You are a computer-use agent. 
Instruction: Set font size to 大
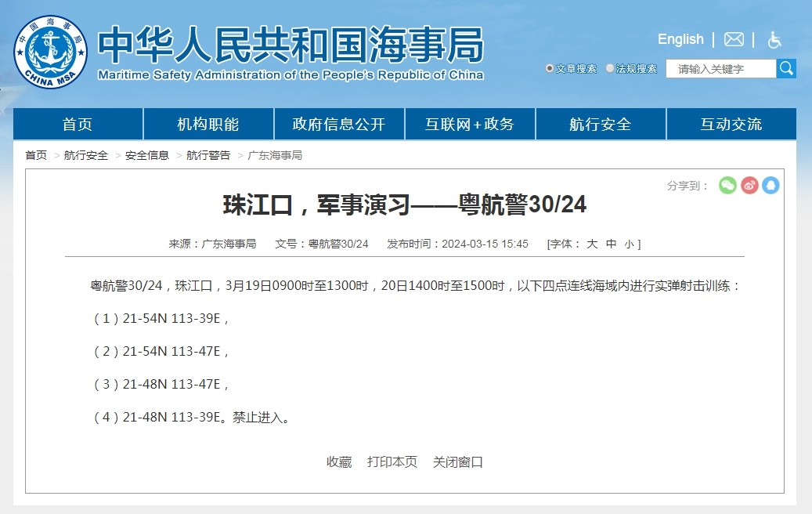coord(592,244)
